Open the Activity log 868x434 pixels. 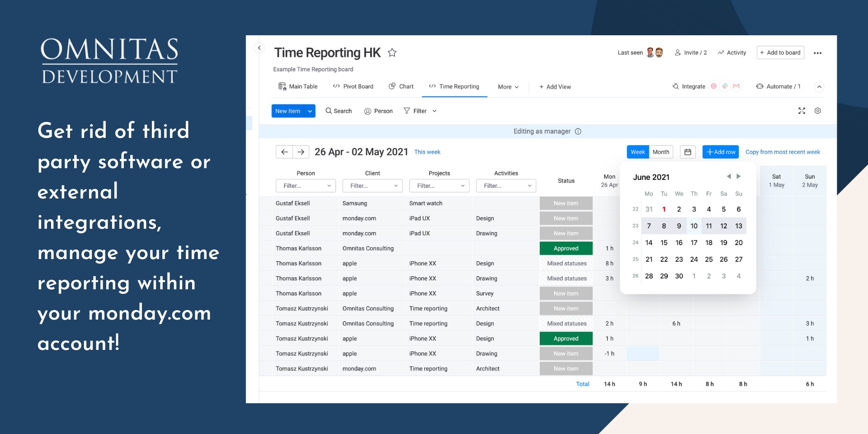732,52
